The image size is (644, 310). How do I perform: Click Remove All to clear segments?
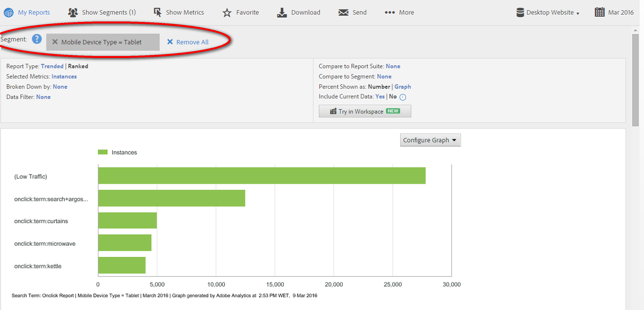coord(187,42)
